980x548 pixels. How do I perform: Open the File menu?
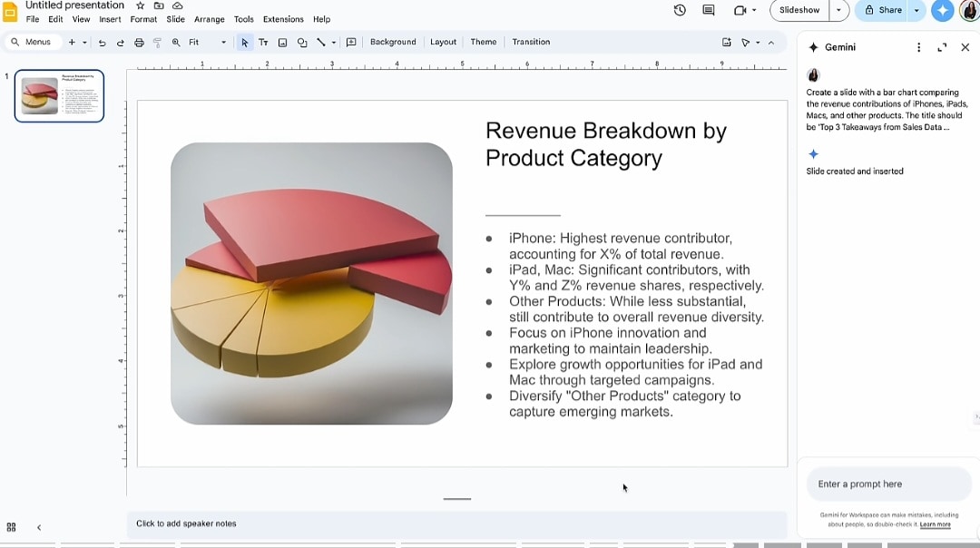pyautogui.click(x=33, y=19)
